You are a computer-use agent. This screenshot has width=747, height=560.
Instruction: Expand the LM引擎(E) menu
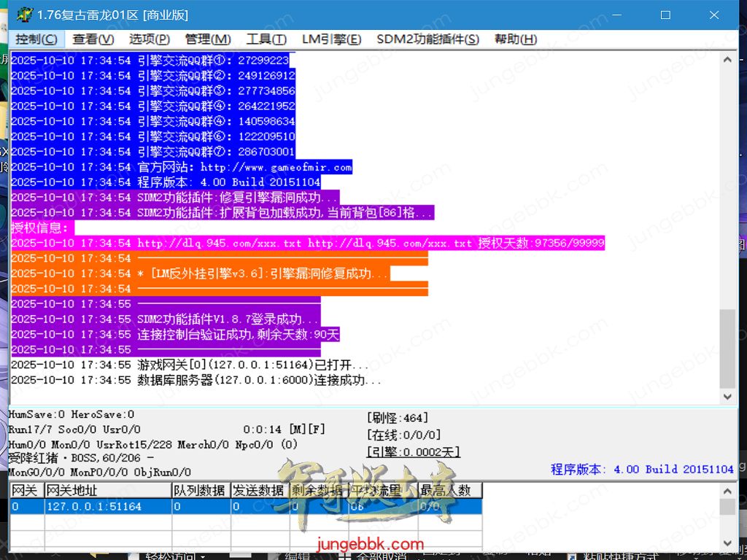coord(331,39)
